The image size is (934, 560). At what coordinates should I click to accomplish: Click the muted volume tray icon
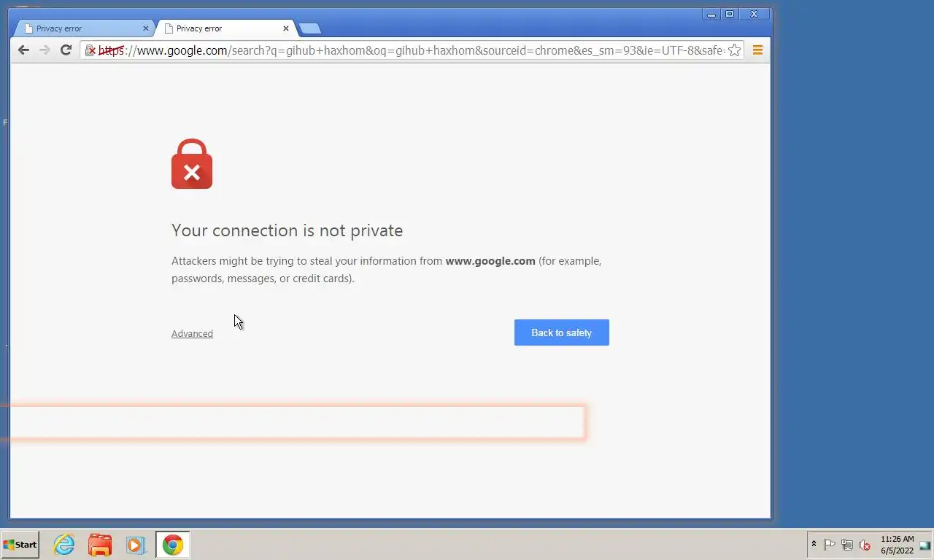coord(865,545)
